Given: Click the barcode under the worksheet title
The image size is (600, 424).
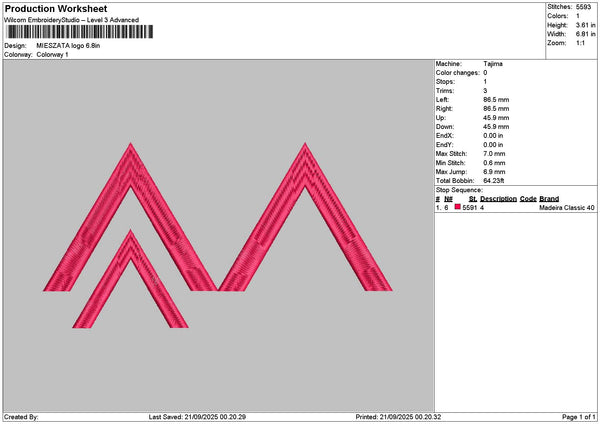Looking at the screenshot, I should pos(79,32).
